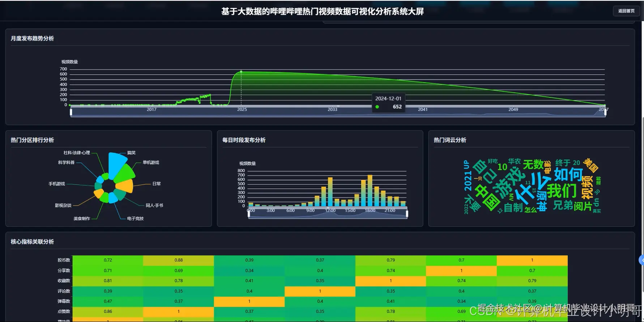Click the vertical word 视频 in word cloud
644x322 pixels.
(x=587, y=187)
